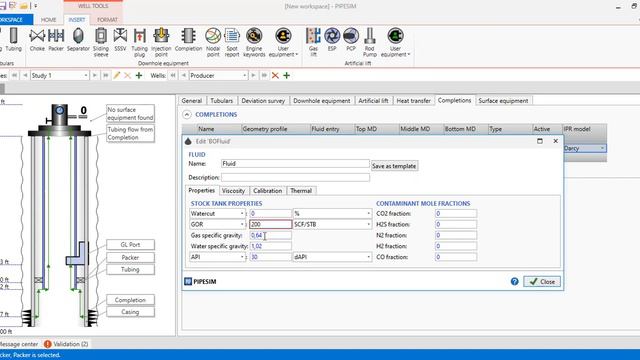The width and height of the screenshot is (640, 360).
Task: Insert a Packer downhole
Action: 56,40
